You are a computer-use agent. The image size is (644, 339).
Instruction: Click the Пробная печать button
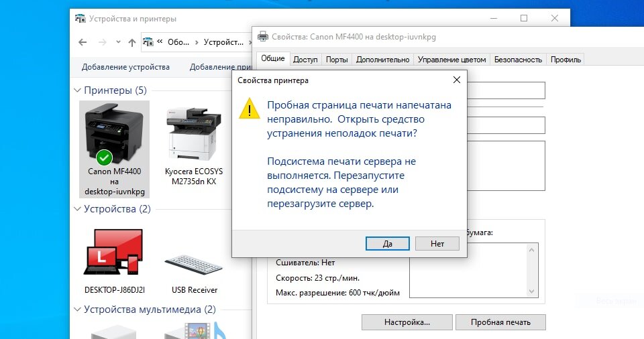coord(500,322)
